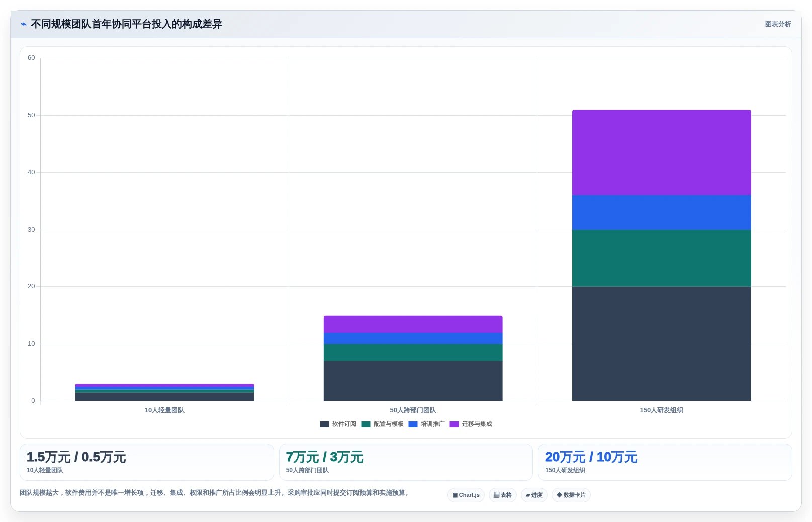812x522 pixels.
Task: Click the blue segment of the 150人研发组织 bar
Action: tap(661, 213)
